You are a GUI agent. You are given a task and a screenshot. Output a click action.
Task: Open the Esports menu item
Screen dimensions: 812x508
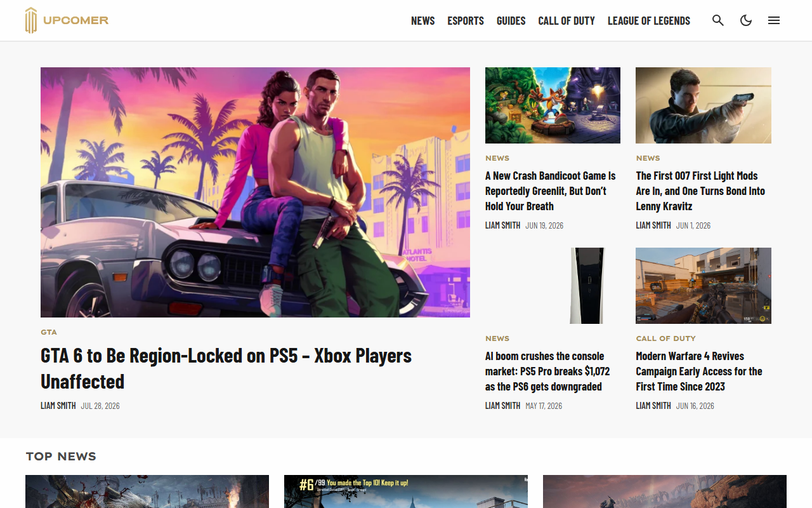466,20
